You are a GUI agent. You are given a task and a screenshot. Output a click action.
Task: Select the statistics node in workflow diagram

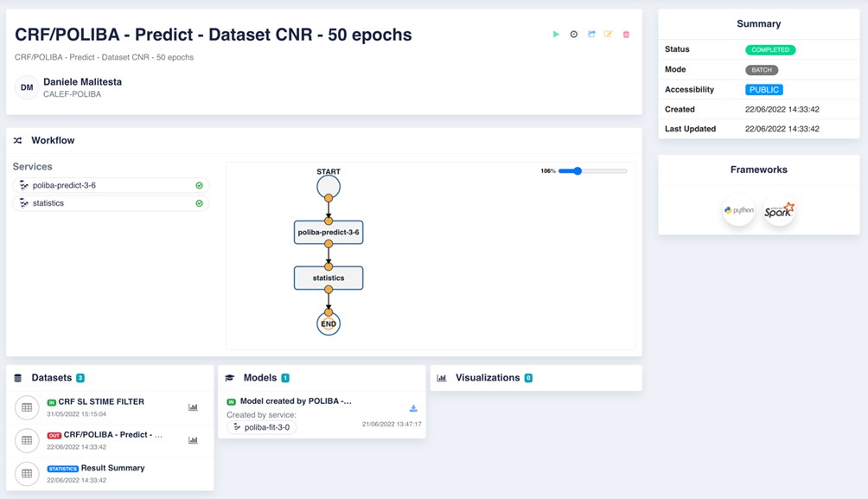click(329, 278)
